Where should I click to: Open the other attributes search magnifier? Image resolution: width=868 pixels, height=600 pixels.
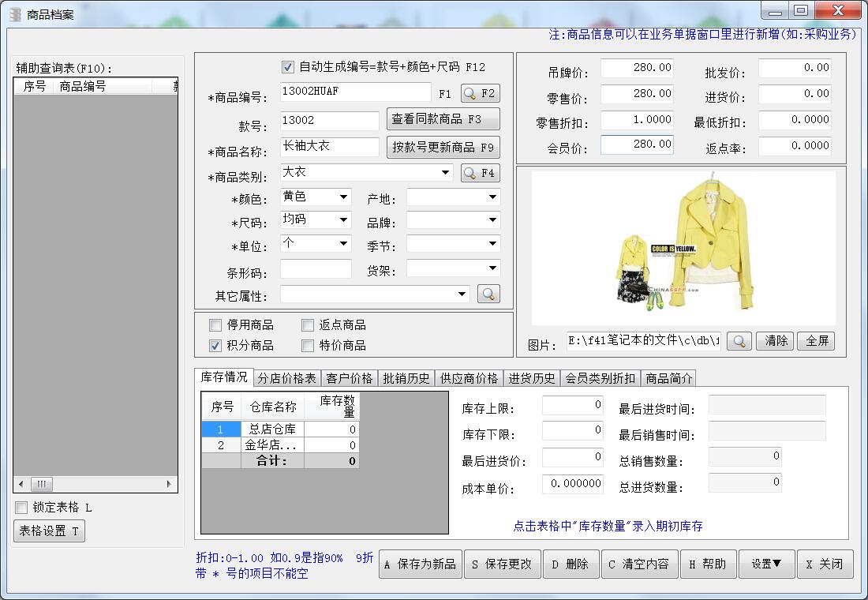(x=489, y=294)
